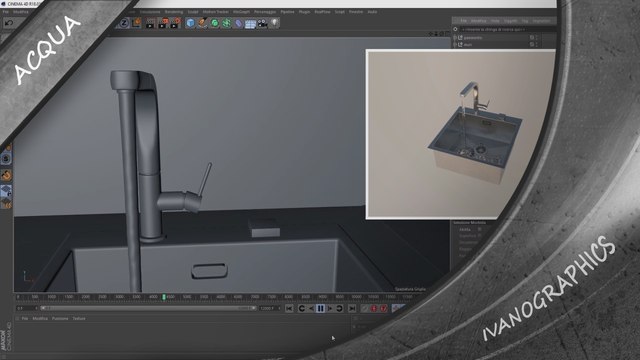Expand the muri object tree row
Screen dimensions: 640x360
tap(455, 44)
